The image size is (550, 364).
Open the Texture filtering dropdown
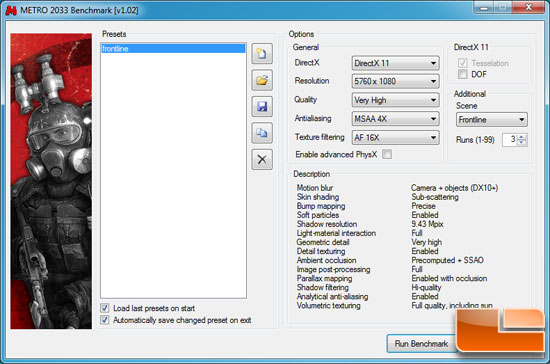point(395,137)
